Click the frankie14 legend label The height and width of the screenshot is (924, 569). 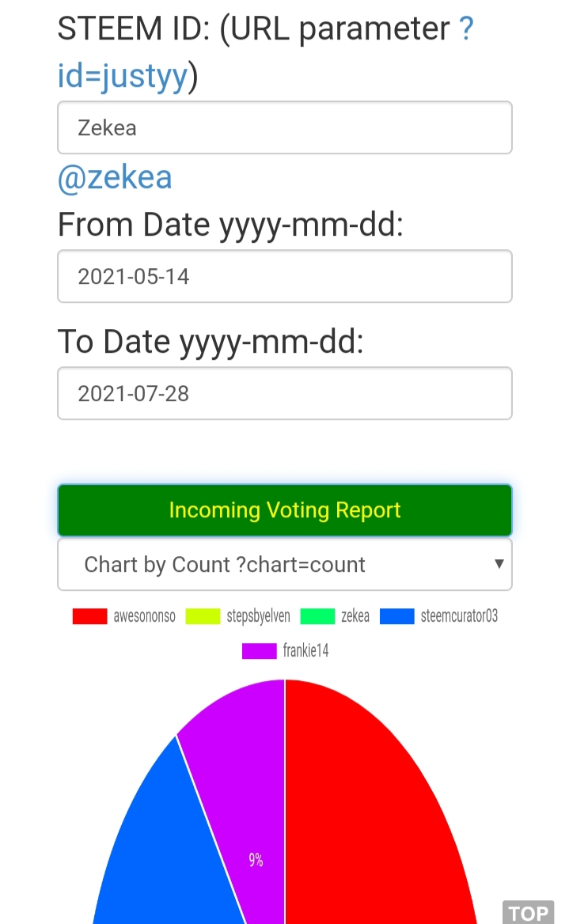point(306,651)
